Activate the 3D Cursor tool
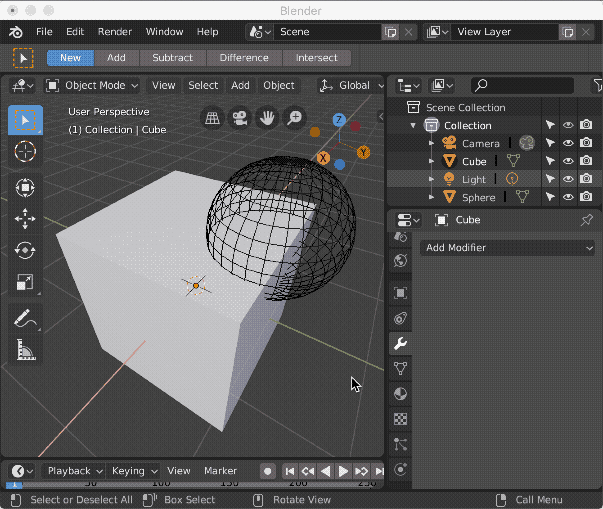603x509 pixels. tap(25, 151)
